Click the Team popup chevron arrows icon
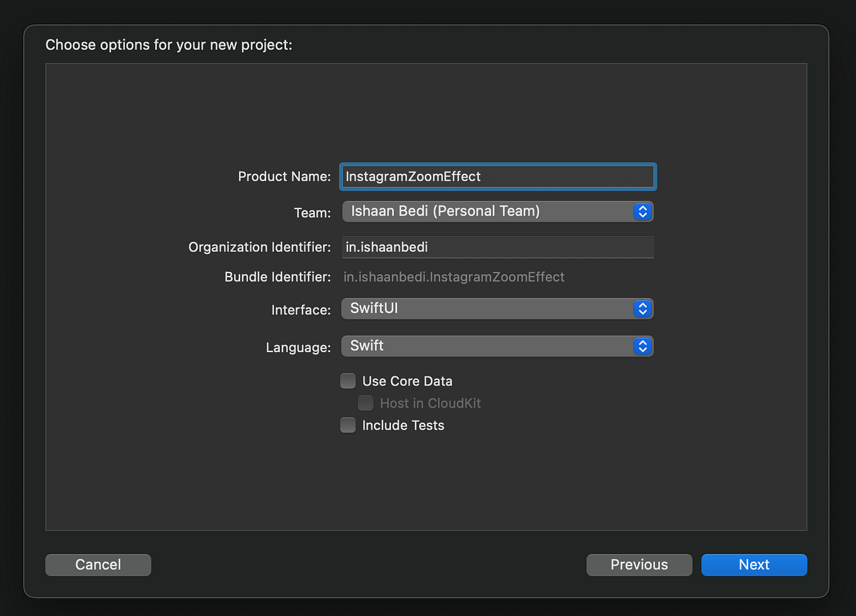This screenshot has height=616, width=856. [x=642, y=212]
